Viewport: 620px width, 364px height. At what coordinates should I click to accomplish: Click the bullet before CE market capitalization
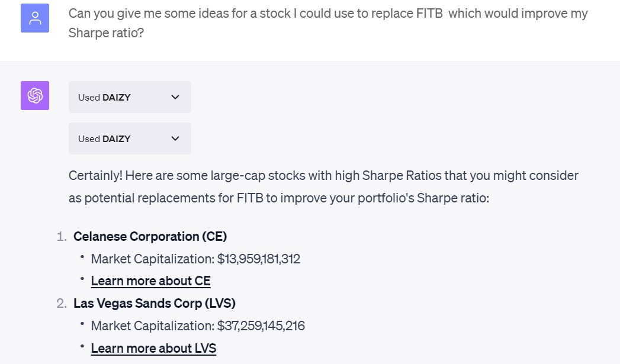point(82,257)
